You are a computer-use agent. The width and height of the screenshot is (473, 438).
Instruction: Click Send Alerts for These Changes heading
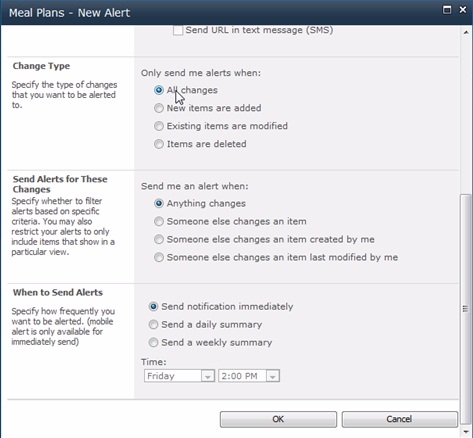pos(60,184)
